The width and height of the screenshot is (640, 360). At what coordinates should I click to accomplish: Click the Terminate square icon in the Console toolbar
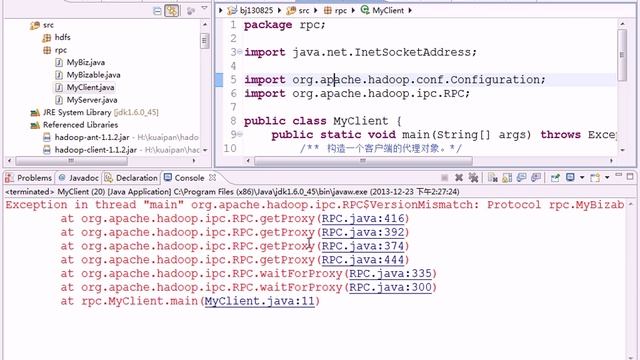coord(445,178)
